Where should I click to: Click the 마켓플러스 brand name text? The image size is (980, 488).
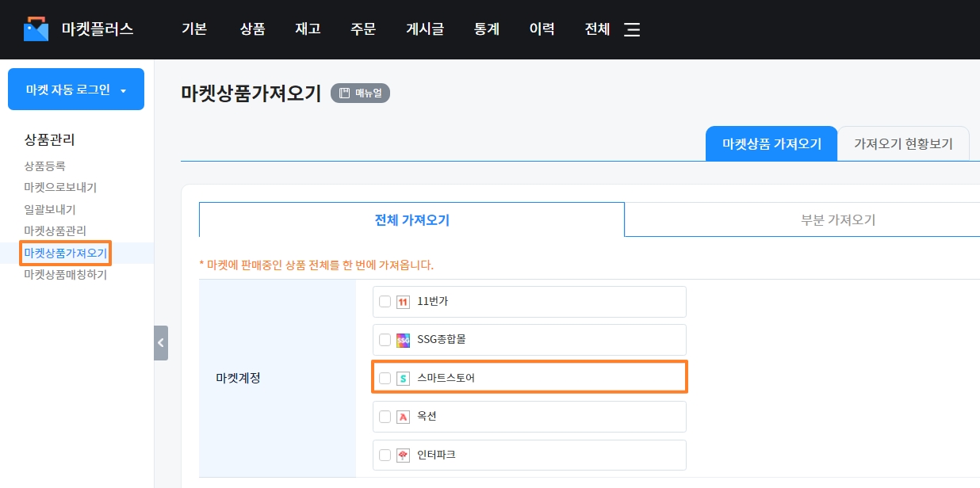98,29
